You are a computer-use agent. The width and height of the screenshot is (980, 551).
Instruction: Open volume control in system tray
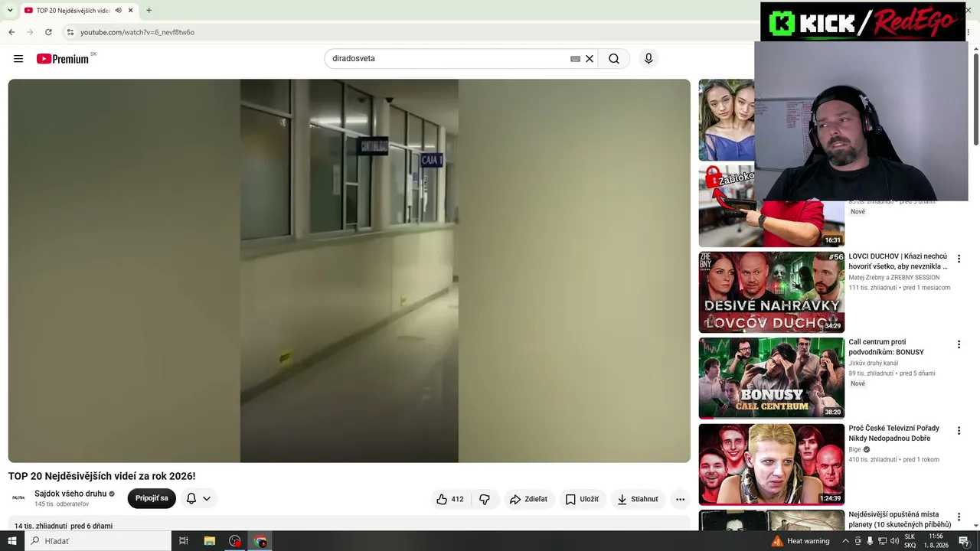tap(894, 541)
